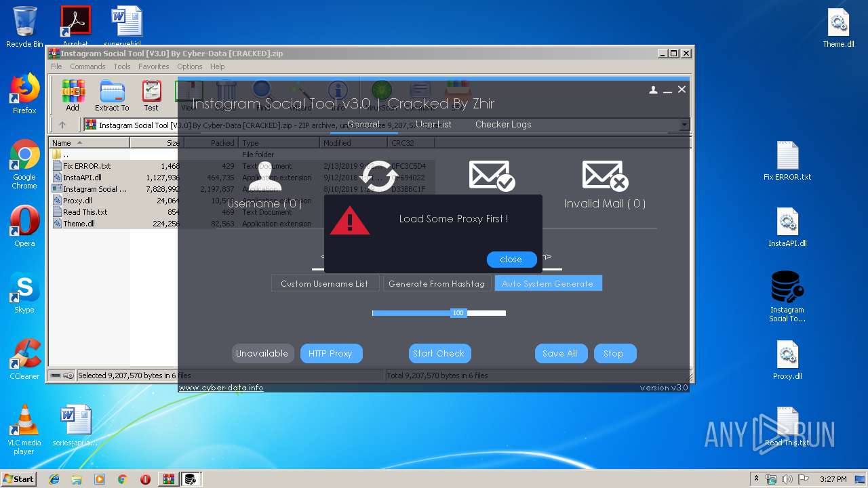Click the Unavailable proxy status button
The width and height of the screenshot is (868, 488).
[262, 353]
